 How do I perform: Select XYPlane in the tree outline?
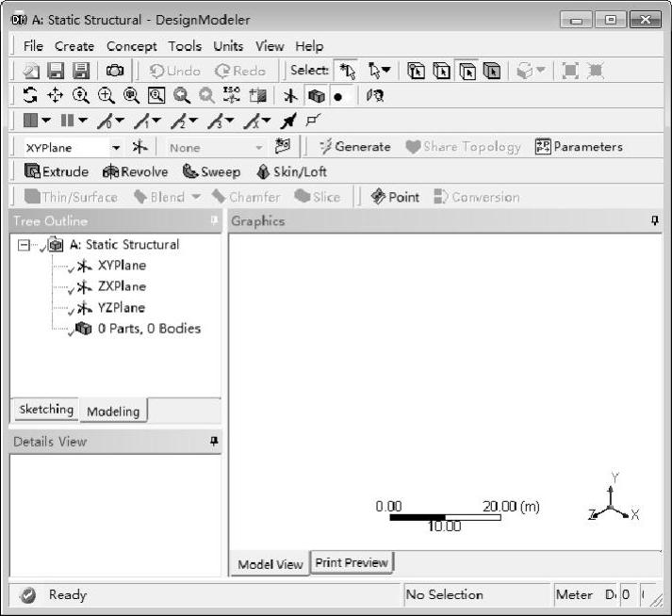tap(122, 266)
